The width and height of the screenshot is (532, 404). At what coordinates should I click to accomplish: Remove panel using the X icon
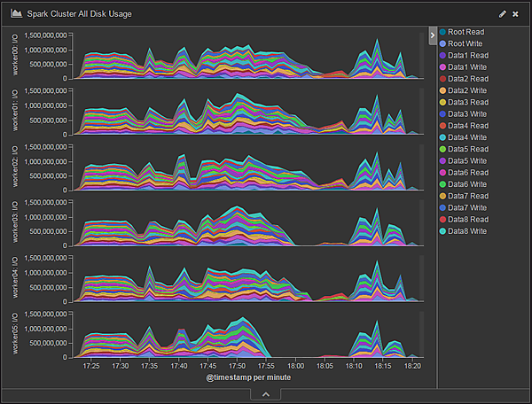pyautogui.click(x=515, y=14)
